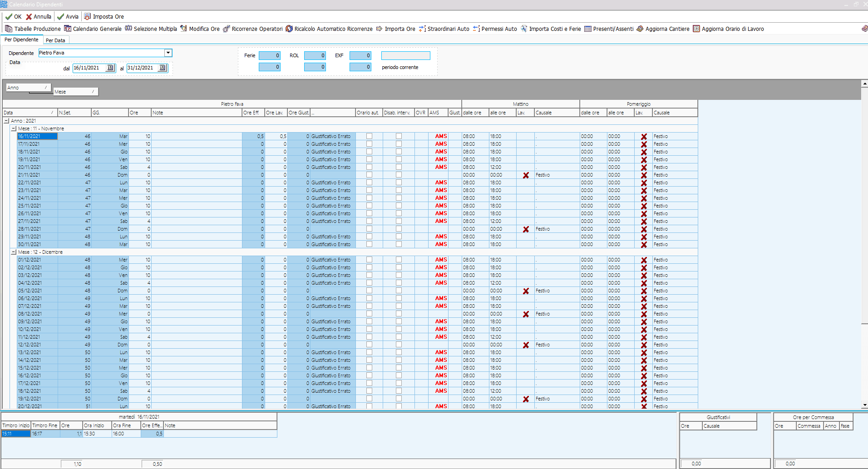868x469 pixels.
Task: Switch to Per Dipendente tab
Action: click(x=21, y=39)
